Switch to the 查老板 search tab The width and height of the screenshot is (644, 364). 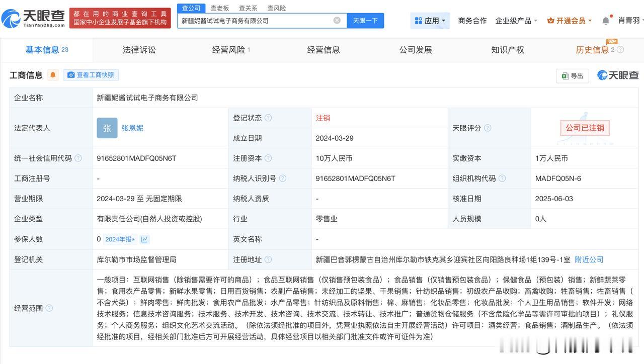(x=219, y=8)
